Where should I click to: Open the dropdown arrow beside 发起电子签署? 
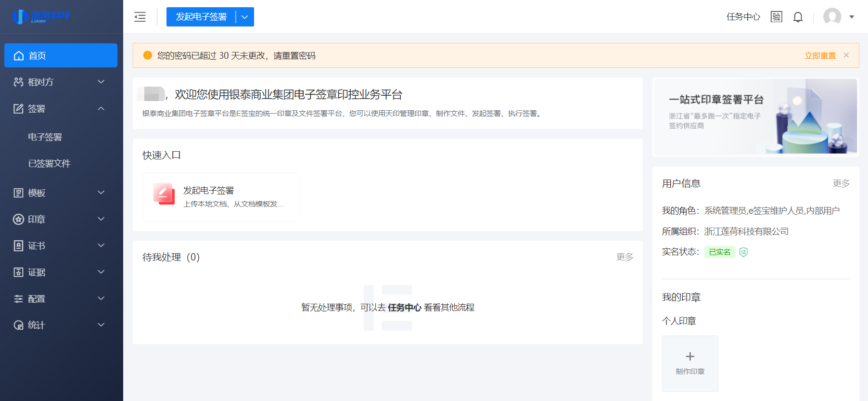245,17
